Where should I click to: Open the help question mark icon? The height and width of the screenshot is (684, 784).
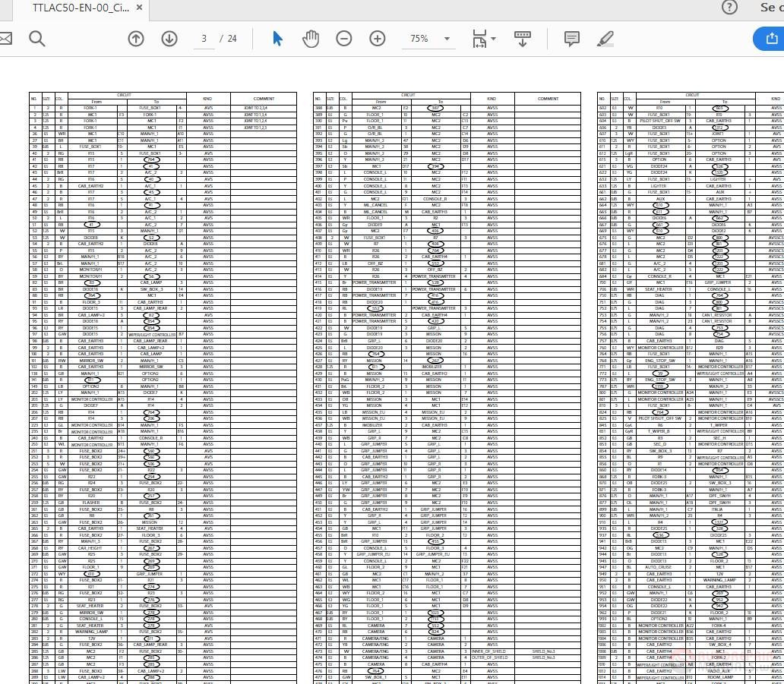(729, 7)
